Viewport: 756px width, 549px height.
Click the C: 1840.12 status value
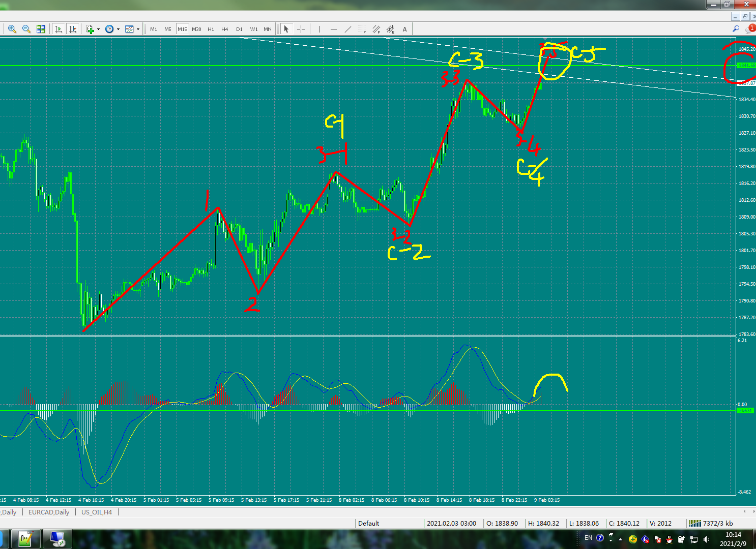[x=624, y=523]
